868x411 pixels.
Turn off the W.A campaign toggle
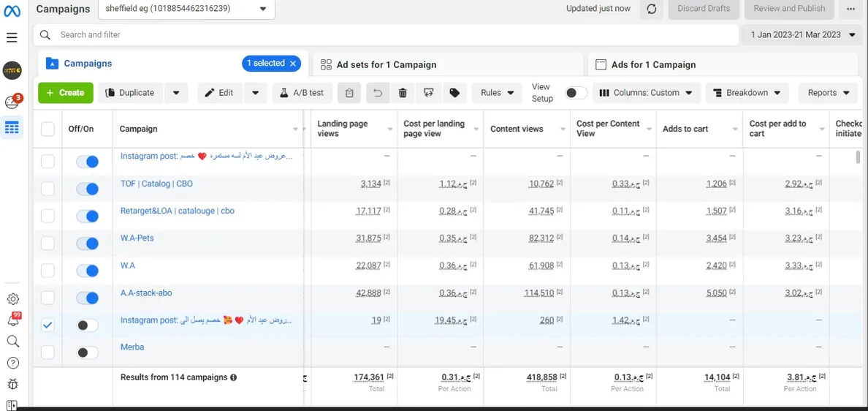88,271
